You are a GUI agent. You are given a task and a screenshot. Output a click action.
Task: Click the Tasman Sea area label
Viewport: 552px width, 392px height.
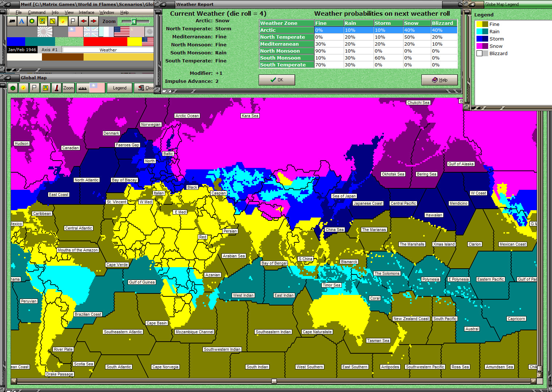click(378, 341)
